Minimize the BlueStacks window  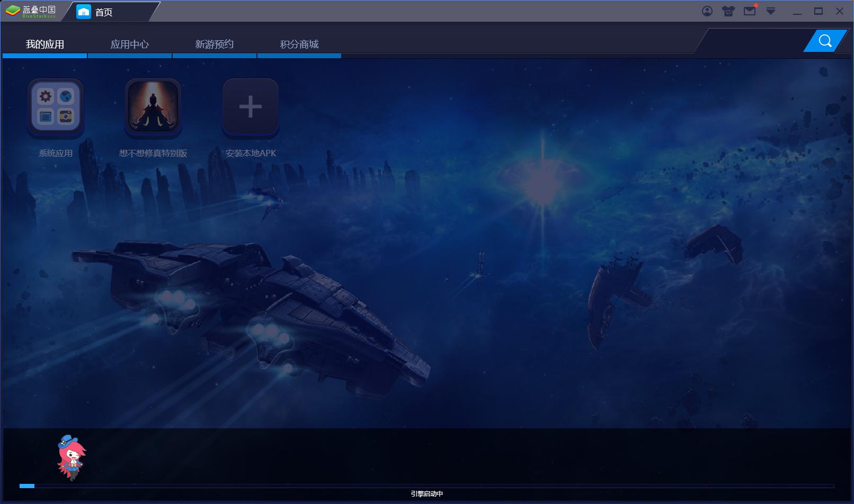pyautogui.click(x=797, y=11)
